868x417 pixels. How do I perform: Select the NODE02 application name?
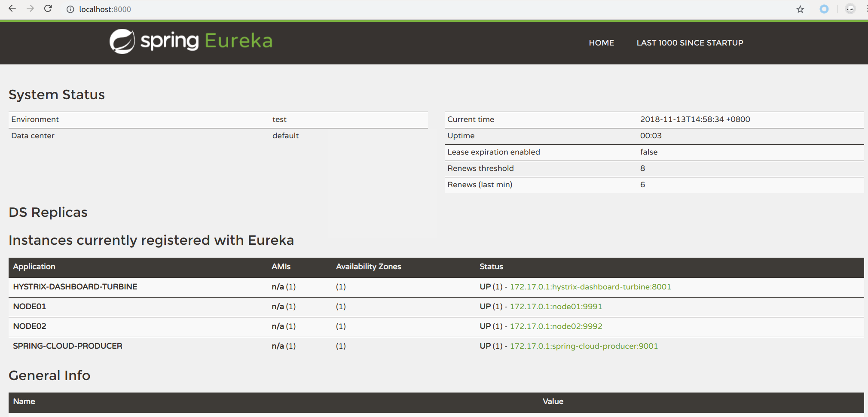click(x=30, y=326)
